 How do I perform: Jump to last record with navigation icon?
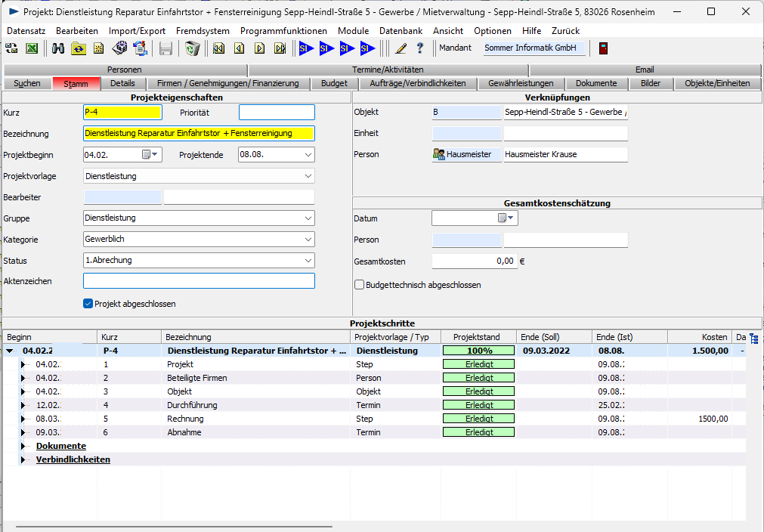tap(280, 48)
